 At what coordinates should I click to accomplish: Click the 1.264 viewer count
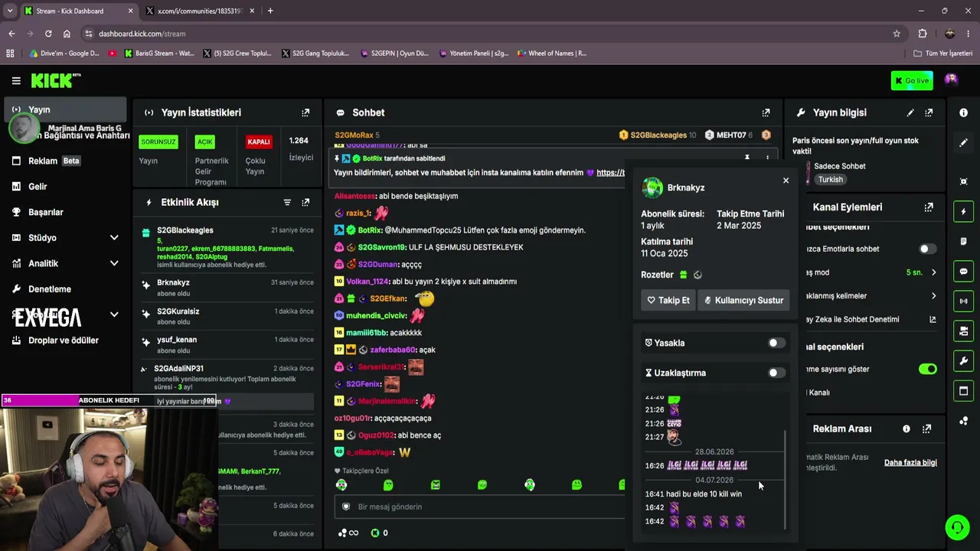(299, 141)
